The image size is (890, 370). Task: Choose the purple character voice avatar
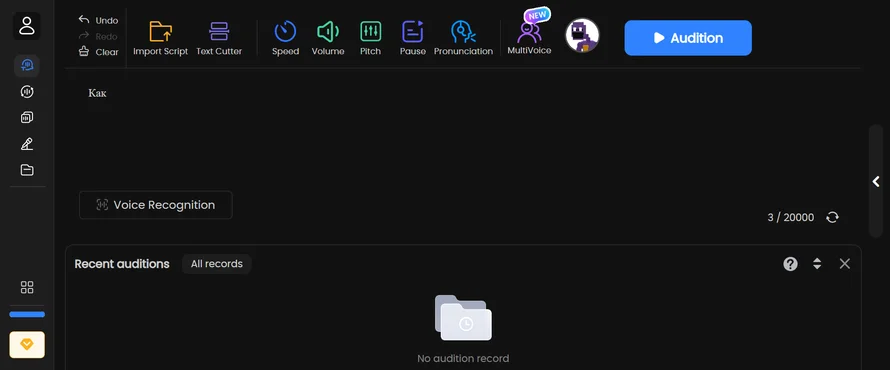[x=582, y=35]
